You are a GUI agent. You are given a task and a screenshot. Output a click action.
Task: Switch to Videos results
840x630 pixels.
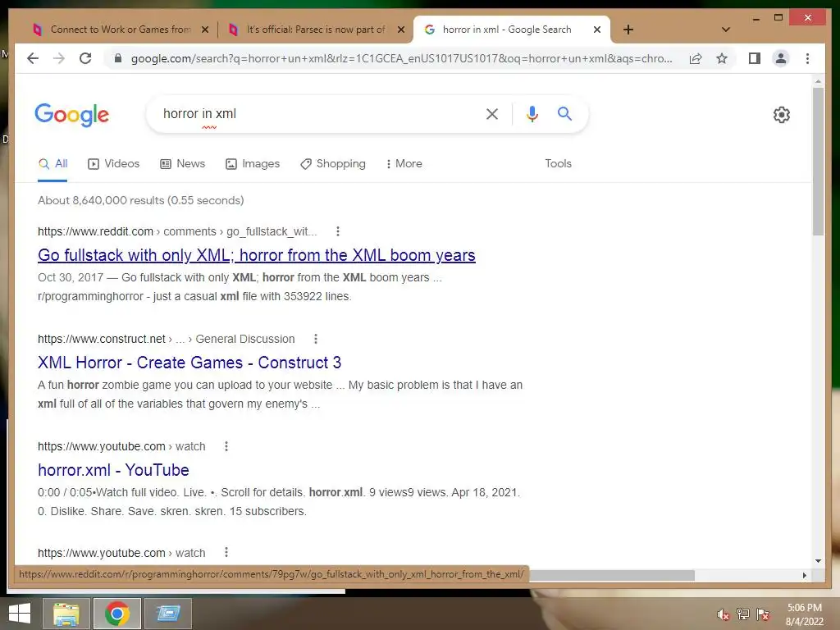pyautogui.click(x=113, y=163)
